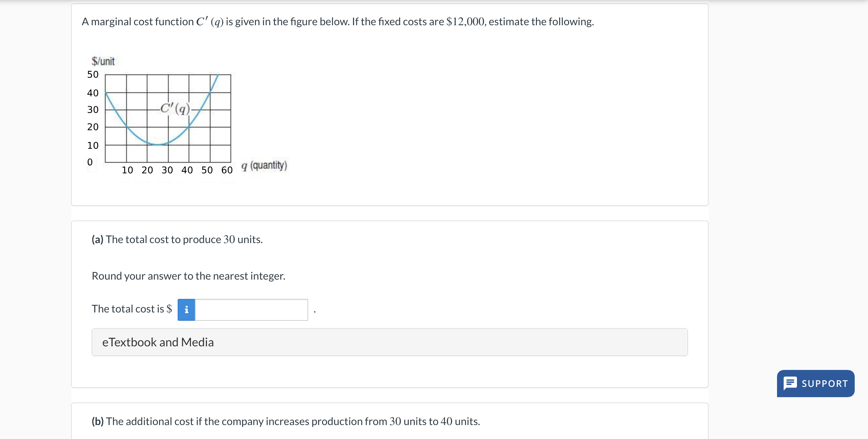The height and width of the screenshot is (439, 868).
Task: Click the graph origin marked 0
Action: 90,162
